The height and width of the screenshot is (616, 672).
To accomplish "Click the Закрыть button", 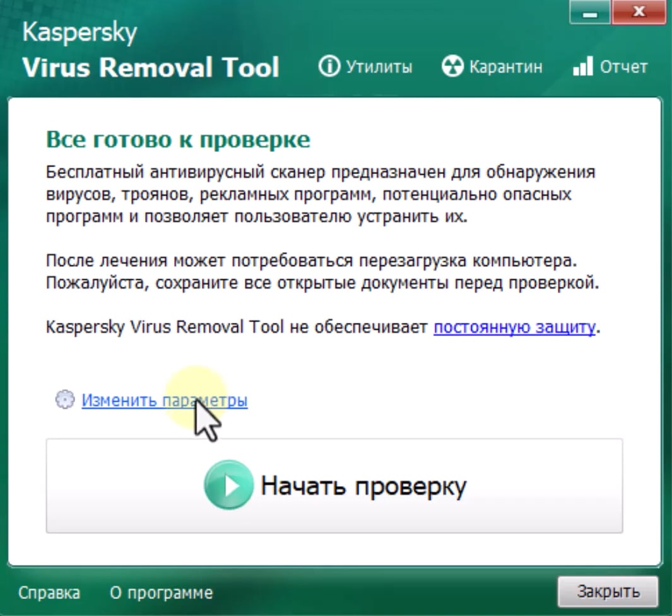I will point(606,591).
